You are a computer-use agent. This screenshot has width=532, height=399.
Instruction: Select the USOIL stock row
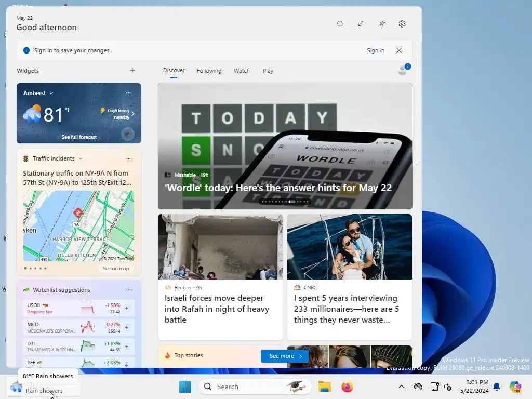[x=78, y=308]
